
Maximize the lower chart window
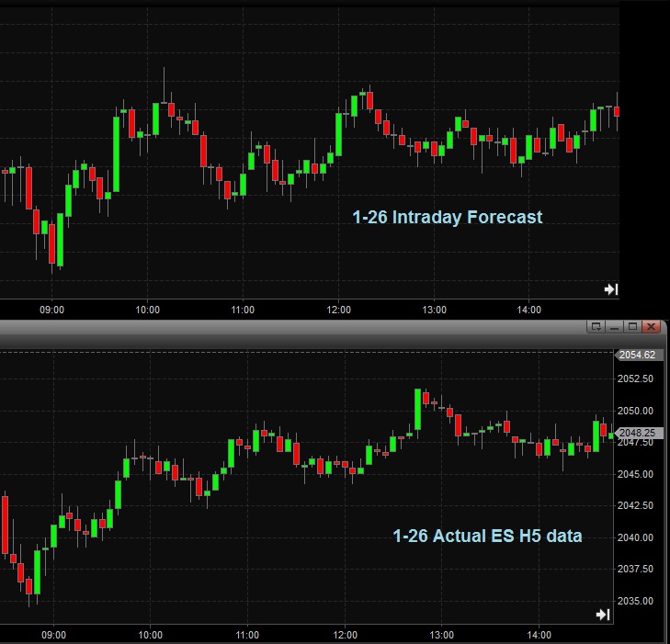tap(630, 326)
